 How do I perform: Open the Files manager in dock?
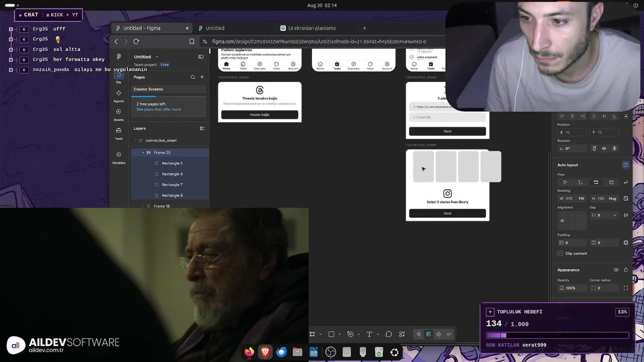coord(297,352)
